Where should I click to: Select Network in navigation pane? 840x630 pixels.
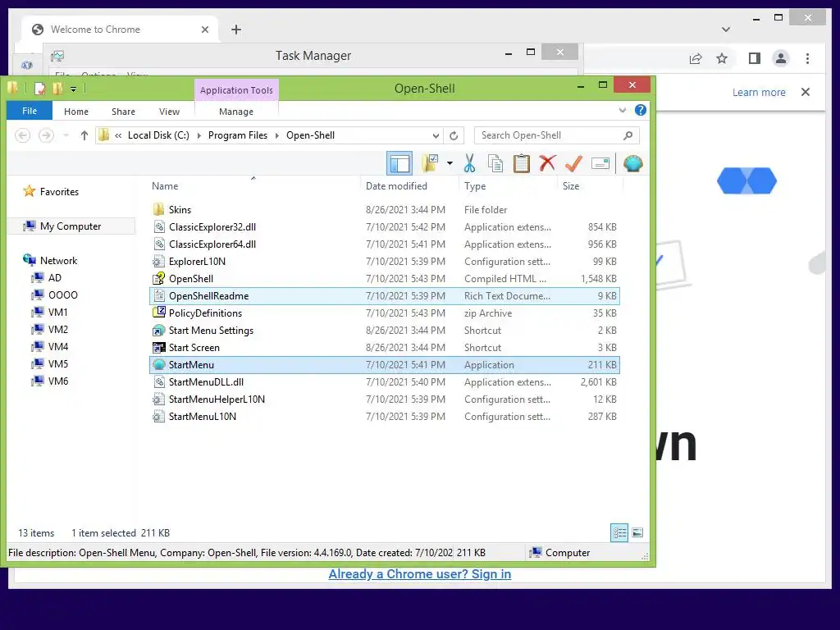click(x=51, y=260)
